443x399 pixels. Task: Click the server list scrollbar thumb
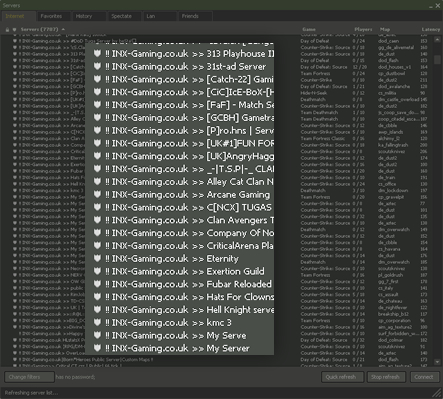pyautogui.click(x=437, y=60)
